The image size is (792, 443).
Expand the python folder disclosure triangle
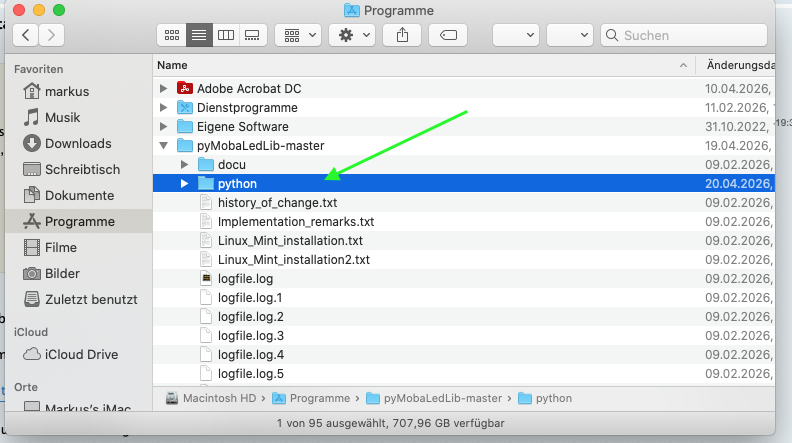click(x=184, y=184)
